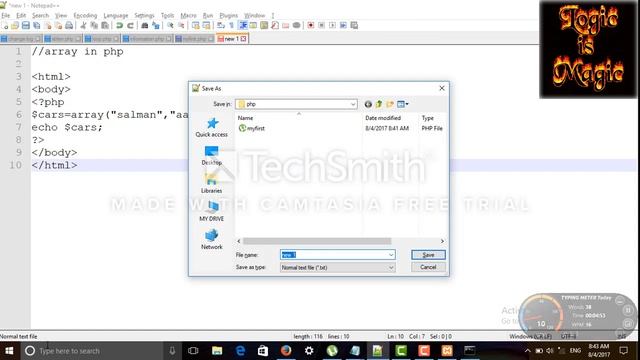This screenshot has width=640, height=360.
Task: Open Firefox from taskbar
Action: click(286, 351)
